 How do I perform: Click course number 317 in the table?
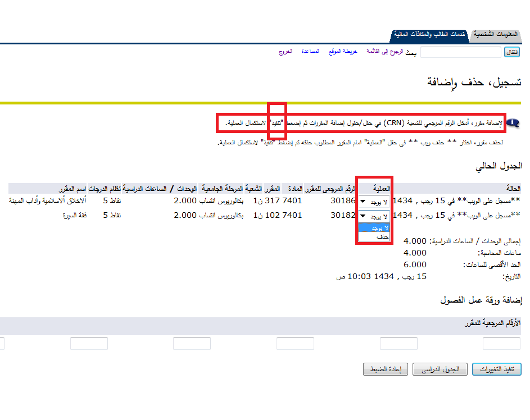point(272,201)
